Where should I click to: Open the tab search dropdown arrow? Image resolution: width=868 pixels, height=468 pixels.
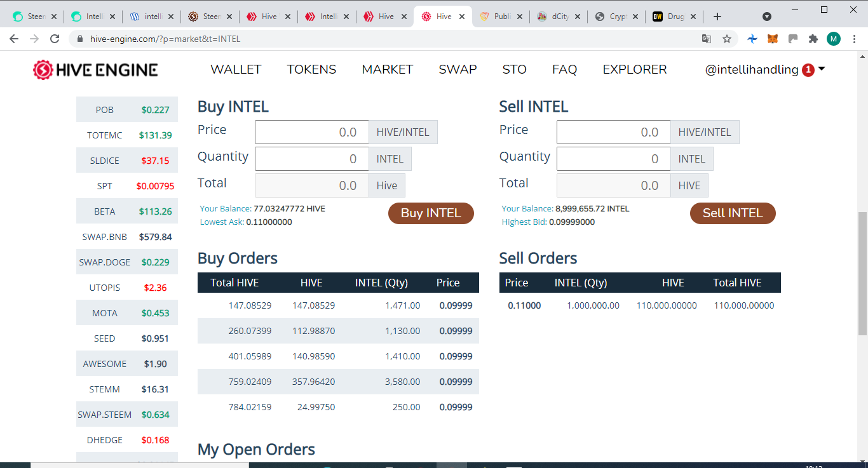click(767, 17)
